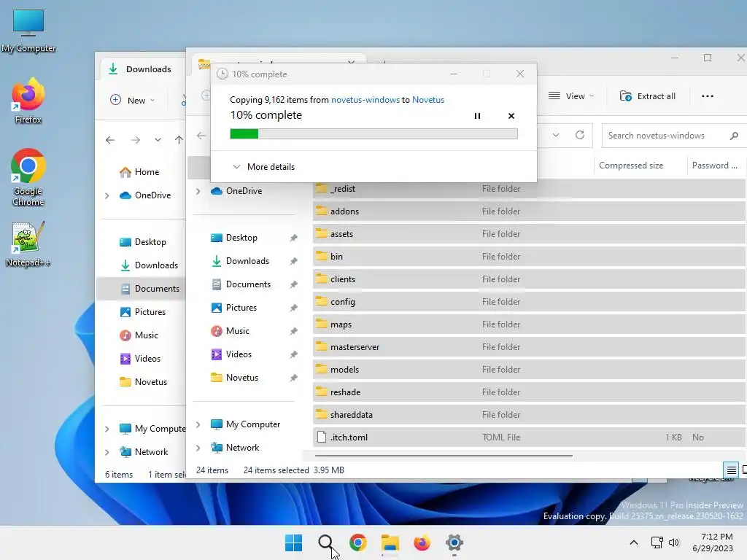
Task: Select the models folder
Action: point(529,370)
